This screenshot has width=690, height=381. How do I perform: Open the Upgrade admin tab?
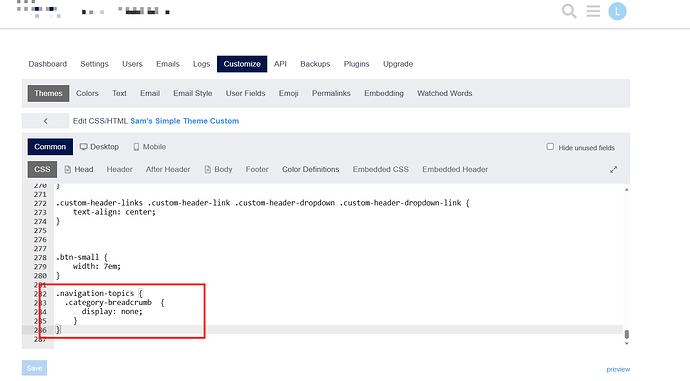click(398, 64)
